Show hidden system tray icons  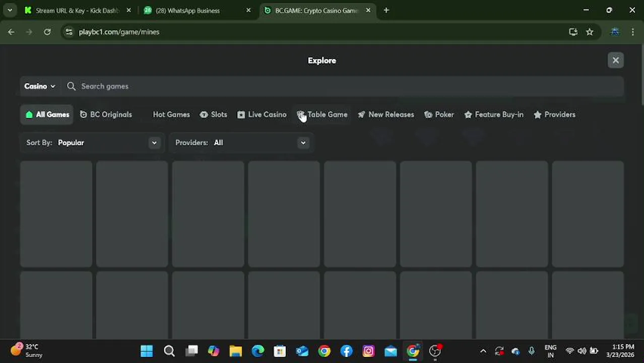click(x=483, y=351)
